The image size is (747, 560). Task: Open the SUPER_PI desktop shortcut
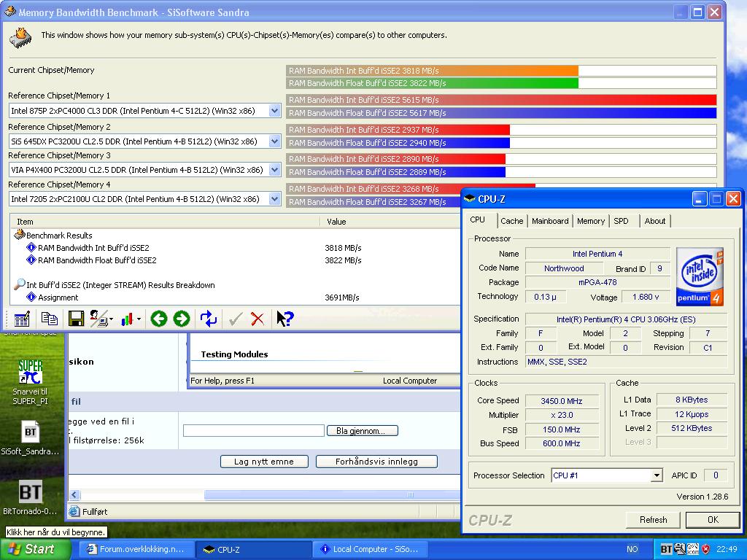click(x=31, y=372)
